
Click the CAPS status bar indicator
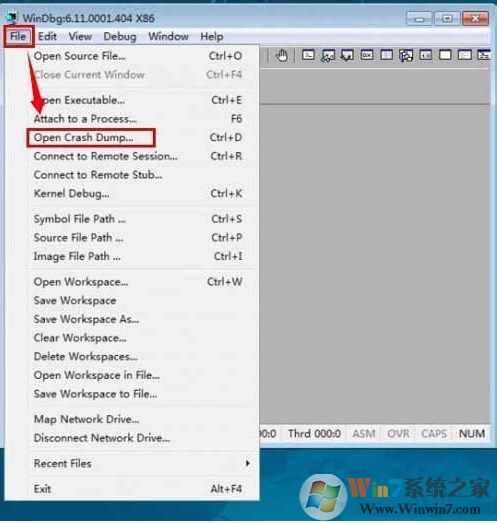pyautogui.click(x=434, y=434)
